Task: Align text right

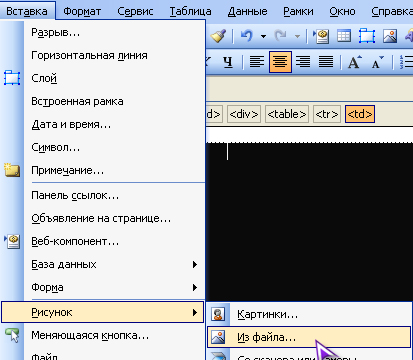Action: pos(303,62)
